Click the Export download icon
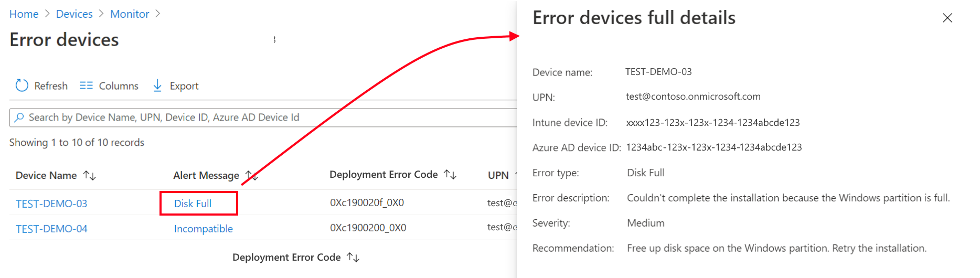The width and height of the screenshot is (980, 278). click(157, 85)
